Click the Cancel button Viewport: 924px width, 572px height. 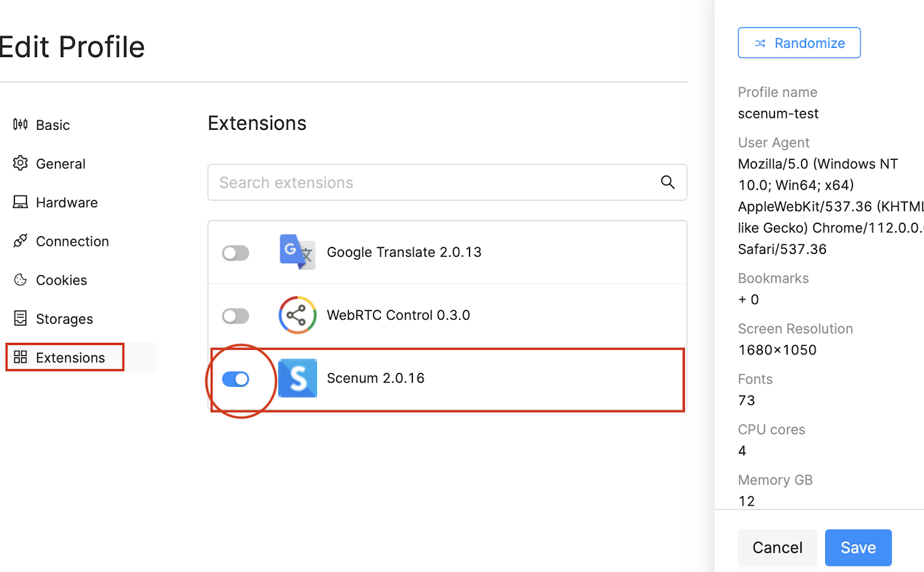click(777, 547)
